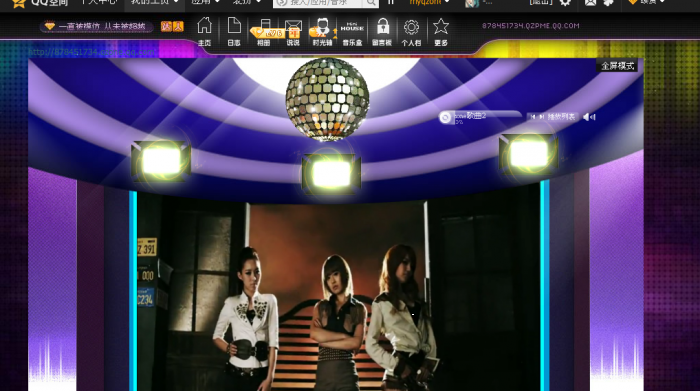Switch to 全屏模式 fullscreen mode
Image resolution: width=700 pixels, height=391 pixels.
pyautogui.click(x=617, y=66)
